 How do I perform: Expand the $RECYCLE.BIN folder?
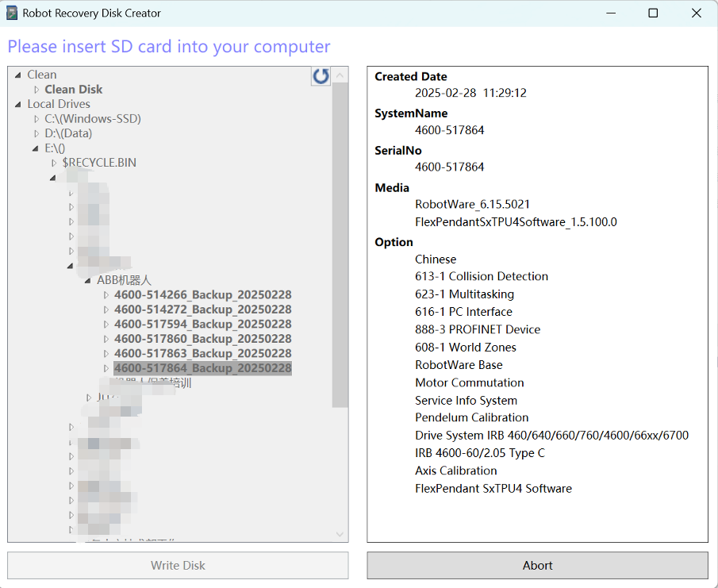pos(54,163)
